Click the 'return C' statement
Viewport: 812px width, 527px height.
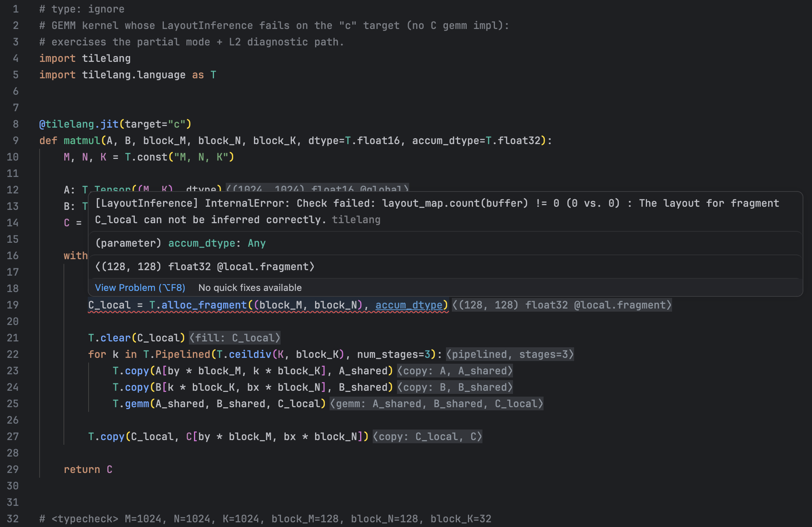coord(88,469)
